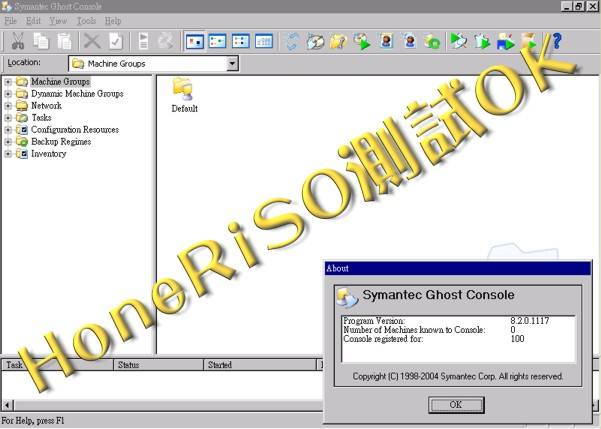This screenshot has height=429, width=601.
Task: Open the Tools menu
Action: pos(86,20)
